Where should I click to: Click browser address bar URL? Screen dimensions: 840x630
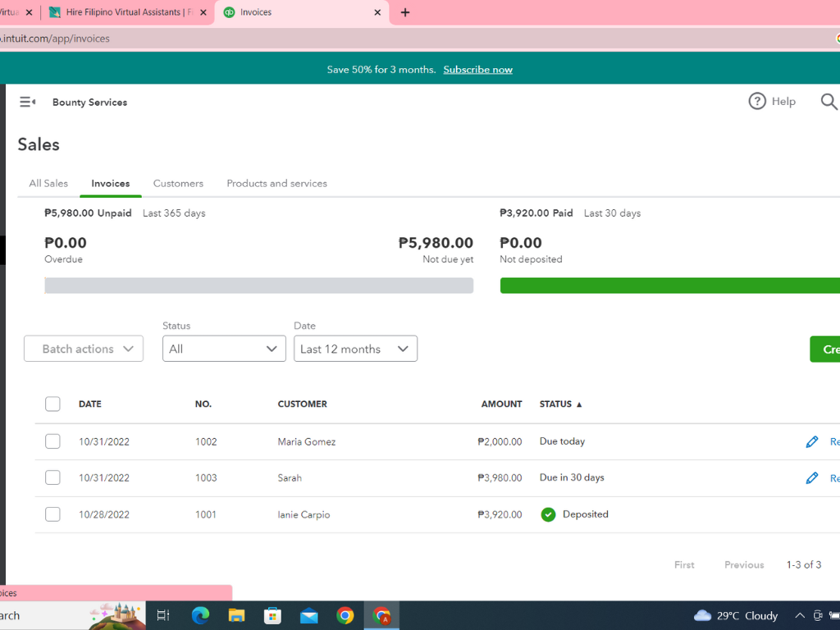pos(55,39)
